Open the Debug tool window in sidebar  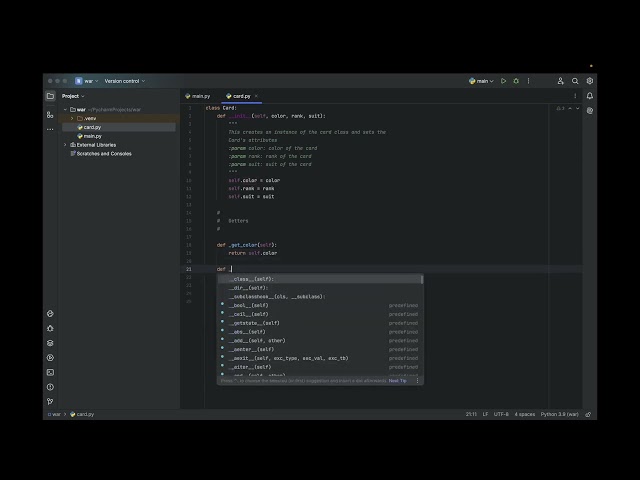coord(50,328)
